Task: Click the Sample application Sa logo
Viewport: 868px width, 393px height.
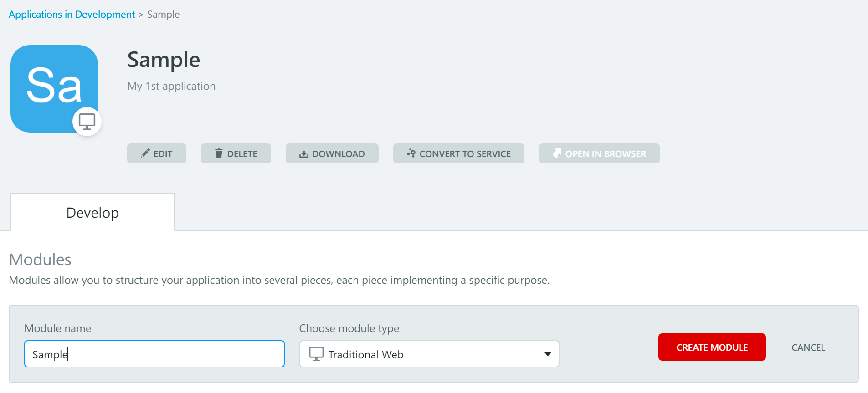Action: coord(54,89)
